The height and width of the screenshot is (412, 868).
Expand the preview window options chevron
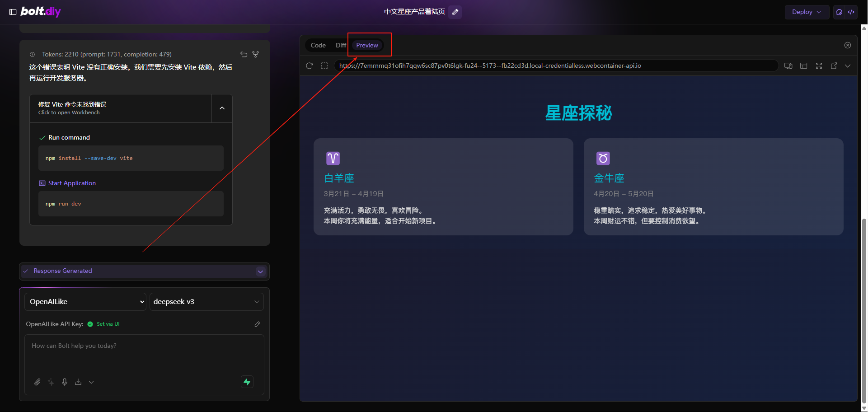coord(848,66)
